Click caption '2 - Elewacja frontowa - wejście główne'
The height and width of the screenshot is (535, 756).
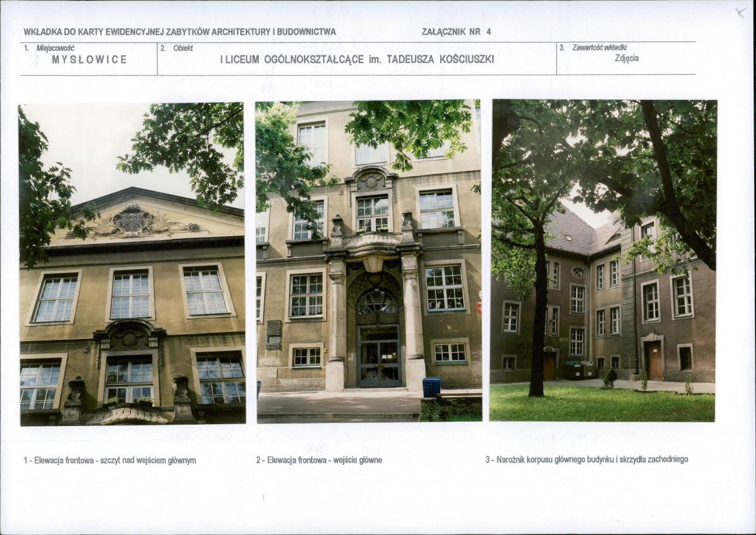[x=318, y=460]
